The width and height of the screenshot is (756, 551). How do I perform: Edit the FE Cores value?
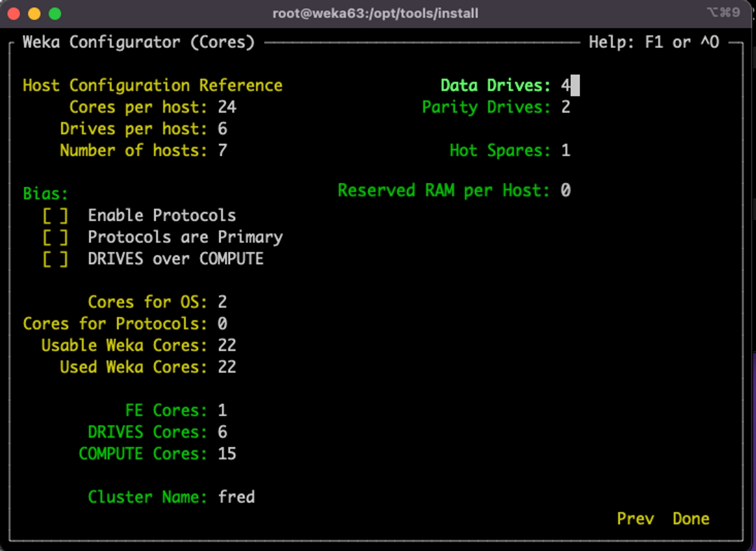pos(222,410)
